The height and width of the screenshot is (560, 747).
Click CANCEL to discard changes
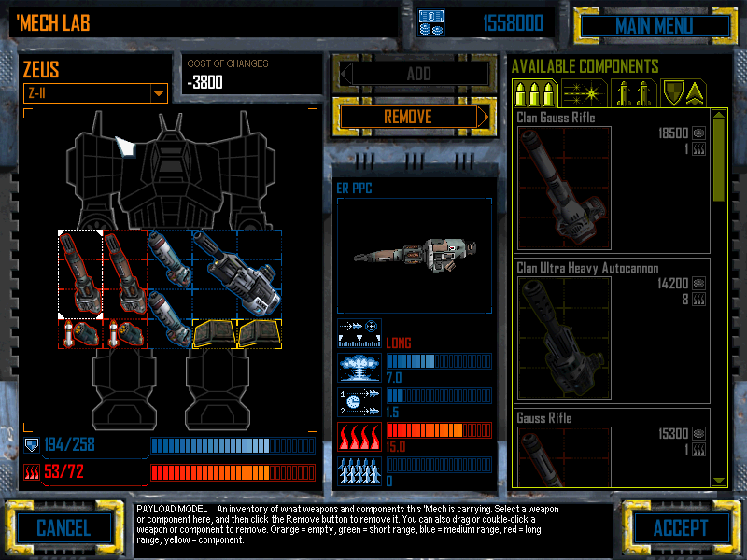coord(63,528)
